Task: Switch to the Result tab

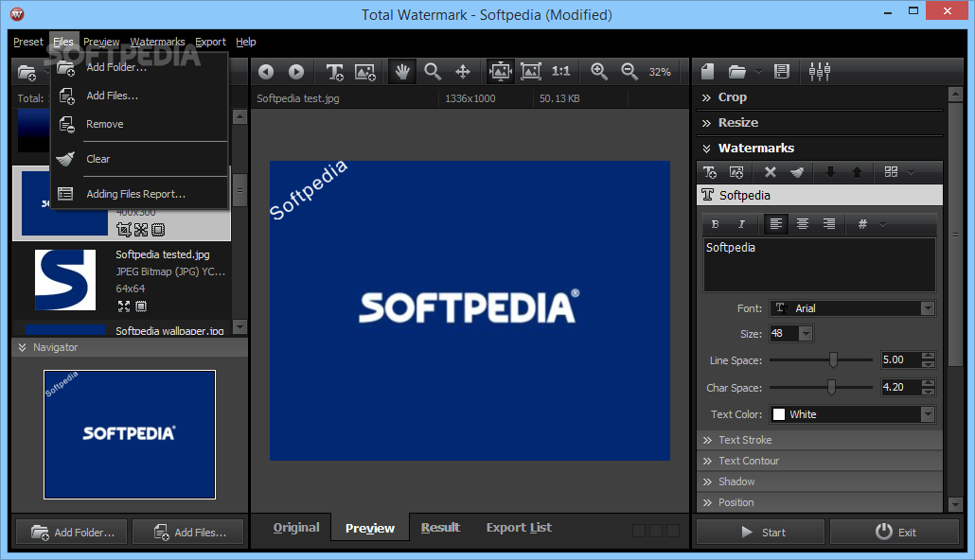Action: [x=440, y=528]
